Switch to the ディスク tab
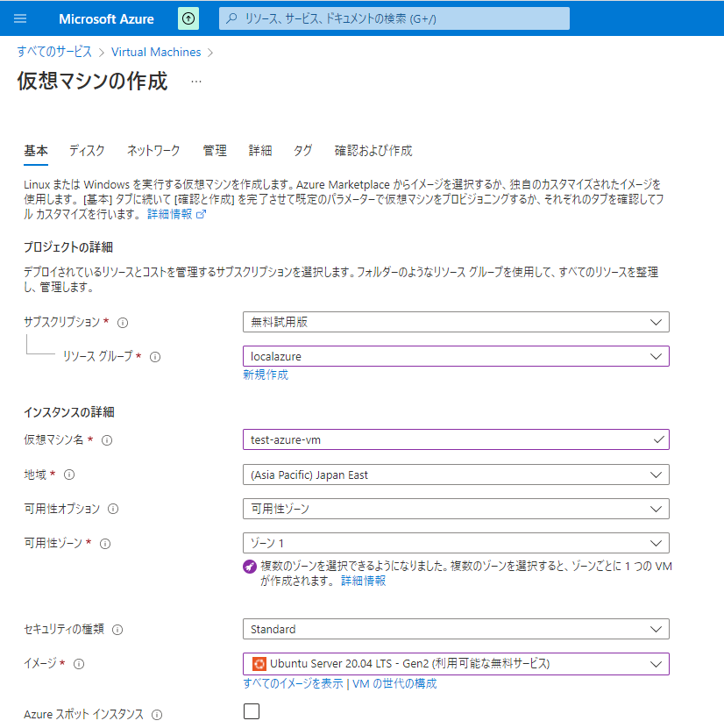This screenshot has height=728, width=724. [x=87, y=150]
